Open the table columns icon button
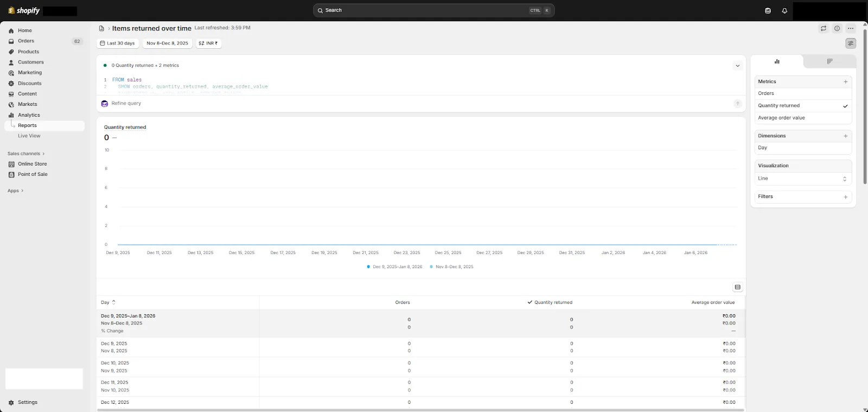This screenshot has width=868, height=412. [x=737, y=287]
